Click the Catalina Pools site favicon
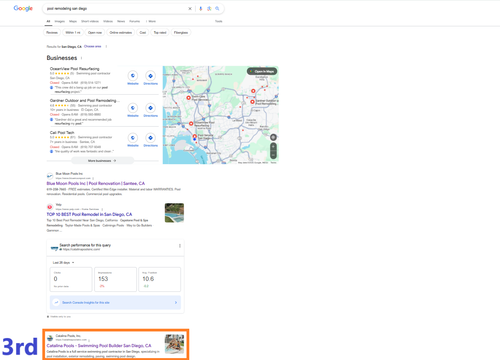 pyautogui.click(x=50, y=338)
